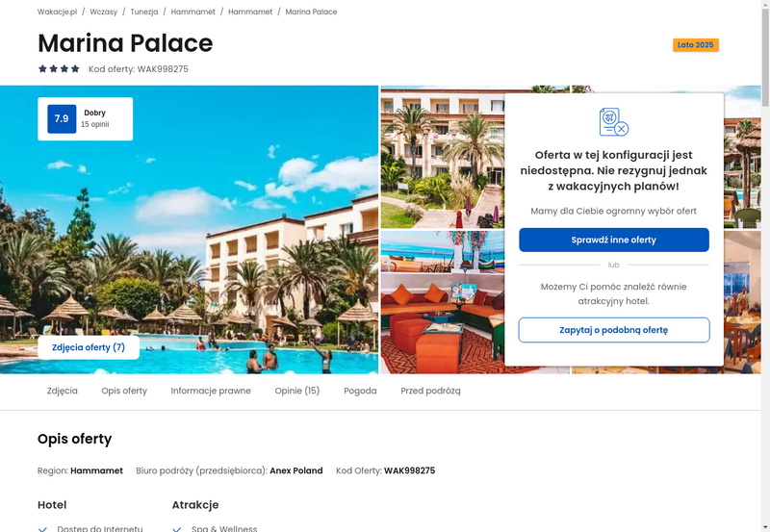Open Tunezja breadcrumb link
770x532 pixels.
pyautogui.click(x=144, y=12)
